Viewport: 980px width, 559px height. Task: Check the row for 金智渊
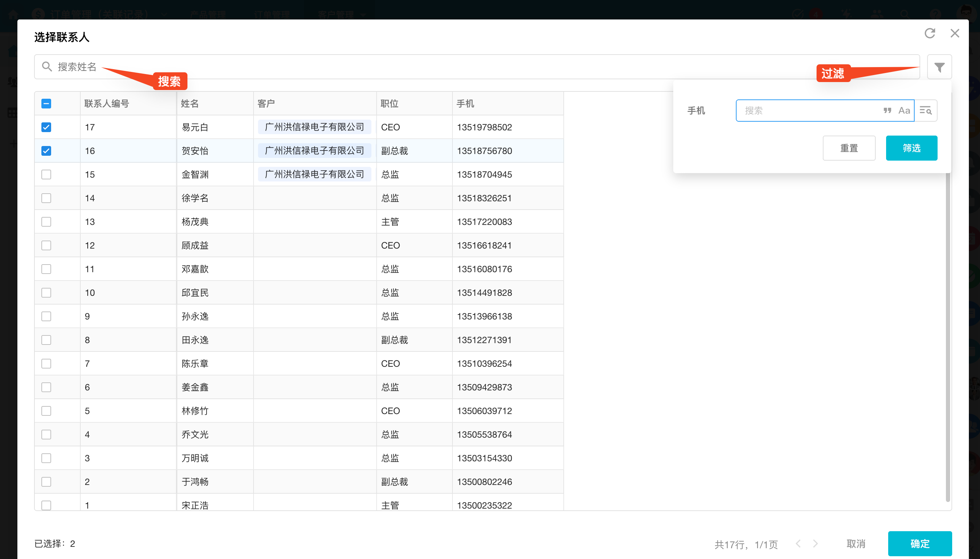coord(46,174)
